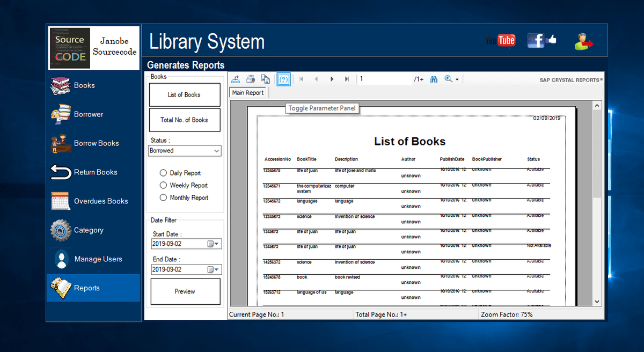Image resolution: width=644 pixels, height=352 pixels.
Task: Click the BookTitle column header
Action: point(306,159)
